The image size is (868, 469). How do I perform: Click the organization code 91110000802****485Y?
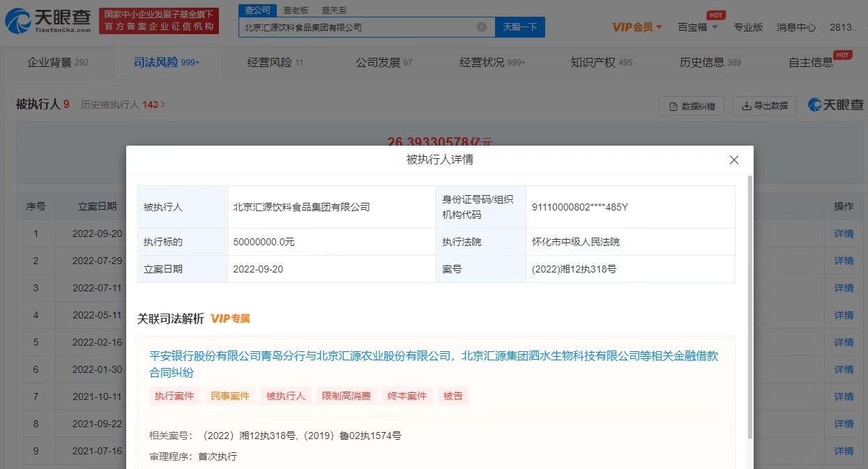pyautogui.click(x=580, y=207)
